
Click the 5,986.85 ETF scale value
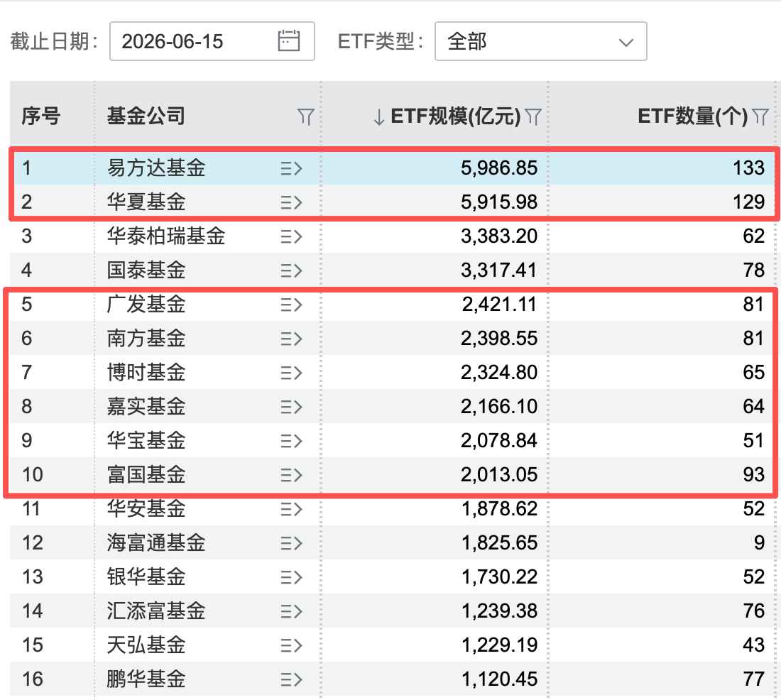pos(499,168)
